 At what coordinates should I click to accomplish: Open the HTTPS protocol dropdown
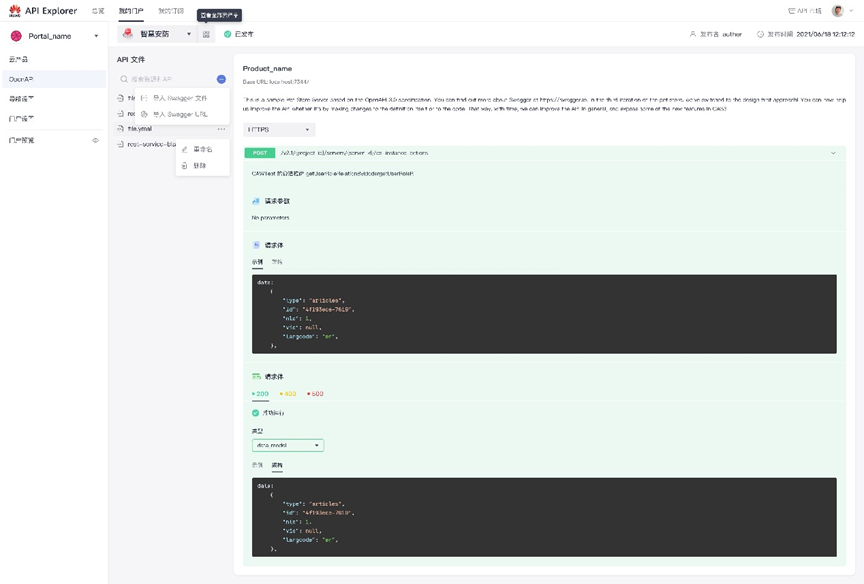(279, 130)
